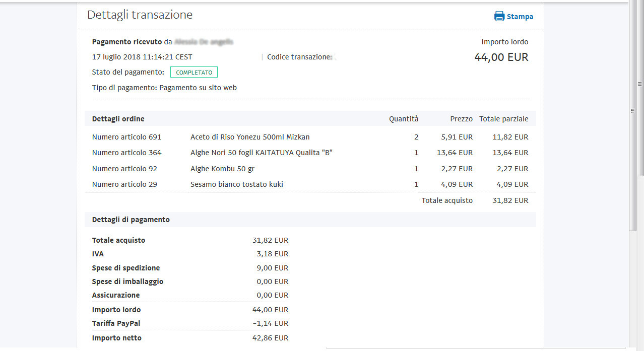644x351 pixels.
Task: Select the Aceto di Riso Yonezu item name
Action: click(250, 137)
